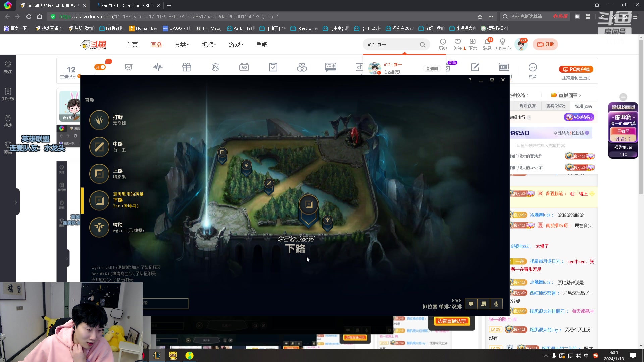Viewport: 644px width, 362px height.
Task: Open the pencil edit tool icon
Action: click(x=475, y=67)
